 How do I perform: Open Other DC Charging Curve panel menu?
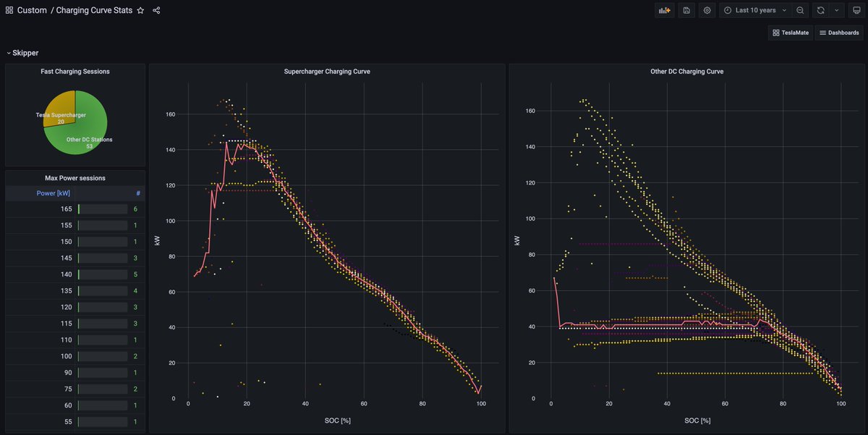tap(686, 72)
